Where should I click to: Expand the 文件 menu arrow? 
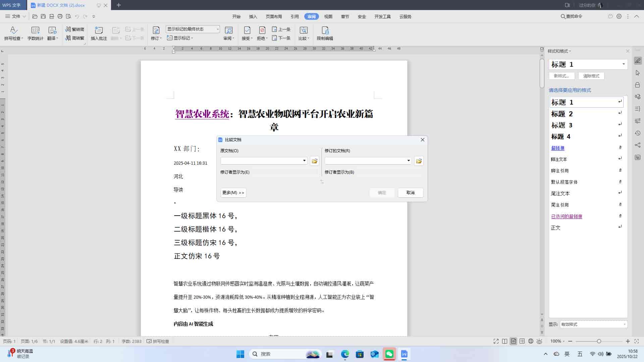[24, 16]
